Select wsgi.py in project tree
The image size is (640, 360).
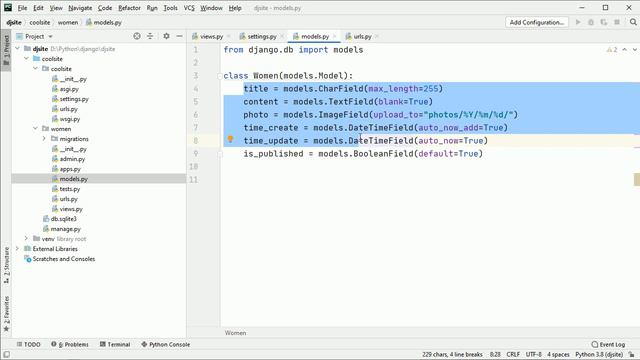pyautogui.click(x=70, y=119)
